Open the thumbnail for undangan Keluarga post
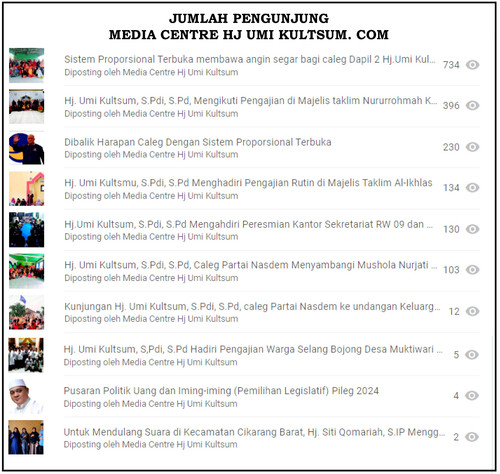This screenshot has width=500, height=474. (26, 312)
